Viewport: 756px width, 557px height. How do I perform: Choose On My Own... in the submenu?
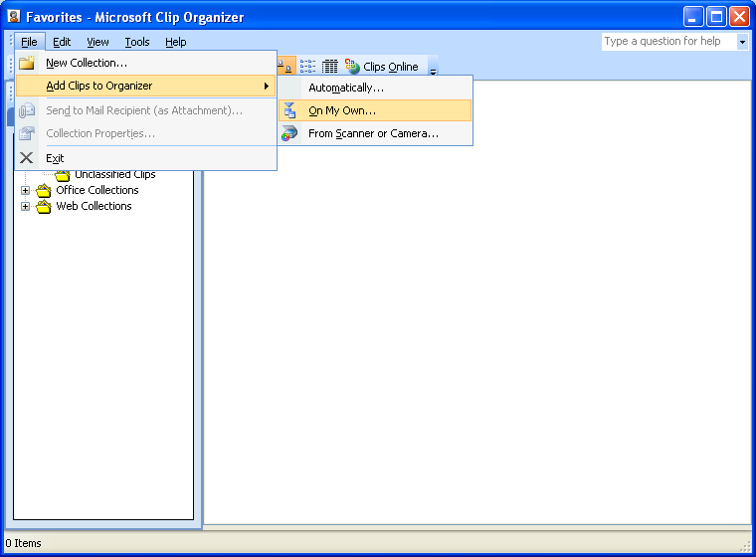375,110
